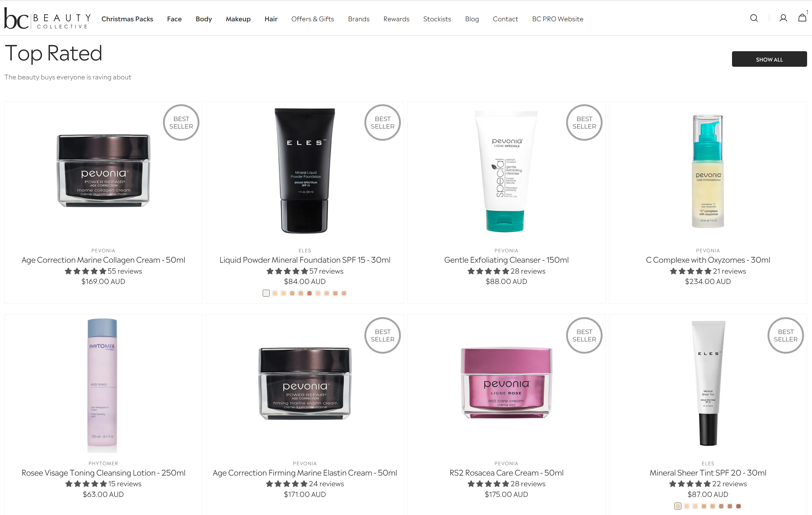Screen dimensions: 812x515
Task: Click Best Seller badge on Marine Collagen Cream
Action: click(x=181, y=123)
